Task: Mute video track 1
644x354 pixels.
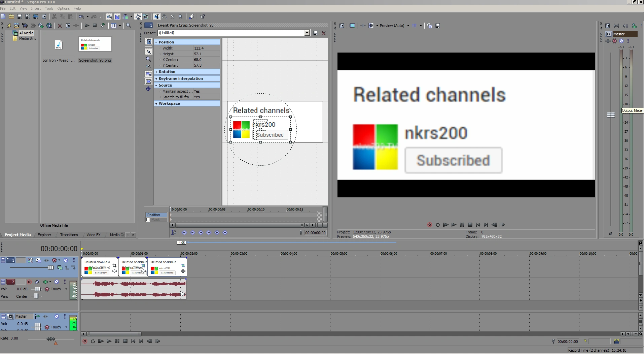Action: click(x=66, y=260)
